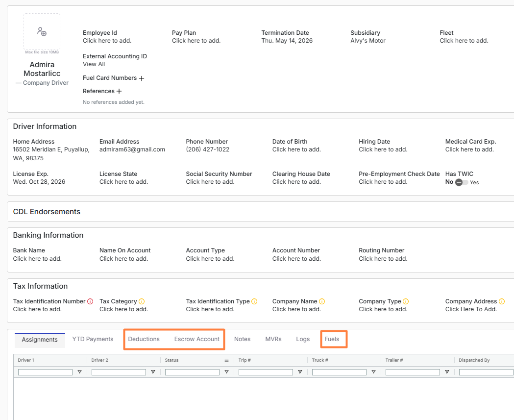
Task: View All external accounting IDs
Action: (94, 64)
